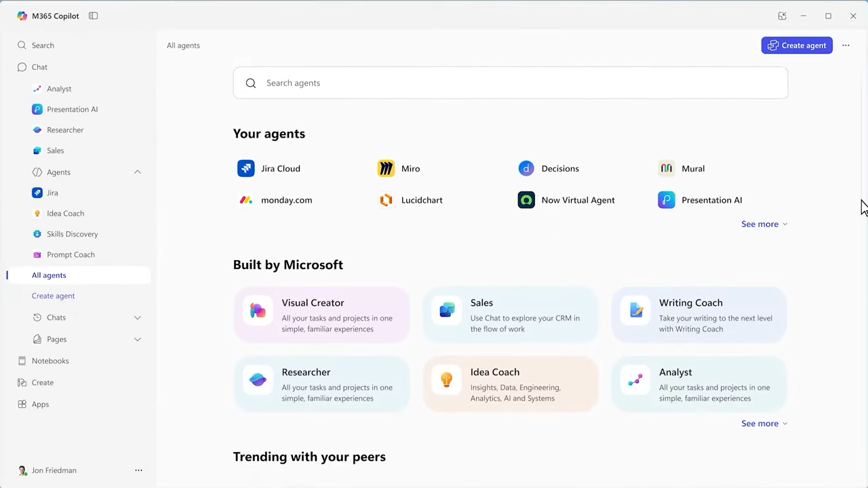Click the Idea Coach card icon

[447, 380]
